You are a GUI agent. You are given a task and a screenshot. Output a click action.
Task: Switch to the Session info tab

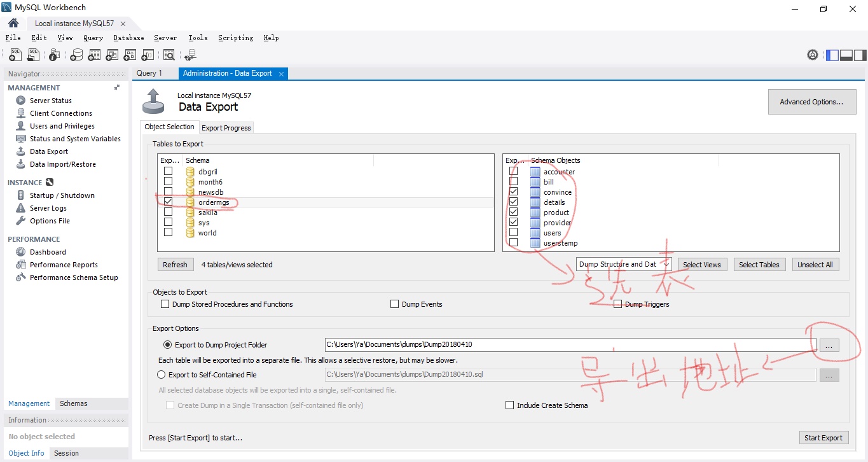66,453
